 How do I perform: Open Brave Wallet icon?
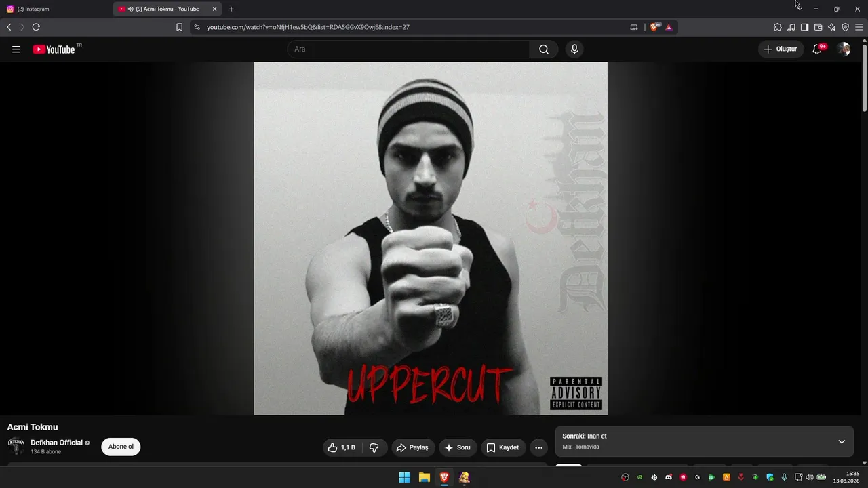(818, 27)
